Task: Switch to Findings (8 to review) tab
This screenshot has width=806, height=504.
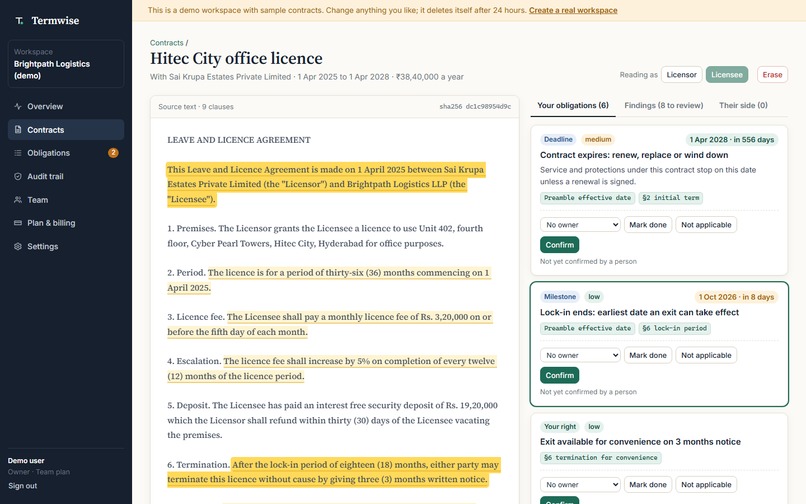Action: (x=664, y=105)
